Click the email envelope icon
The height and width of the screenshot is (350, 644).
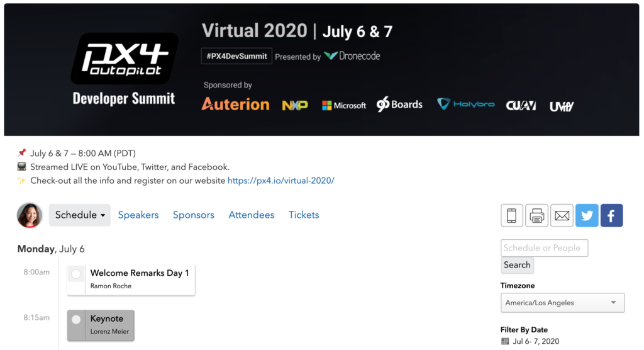562,215
